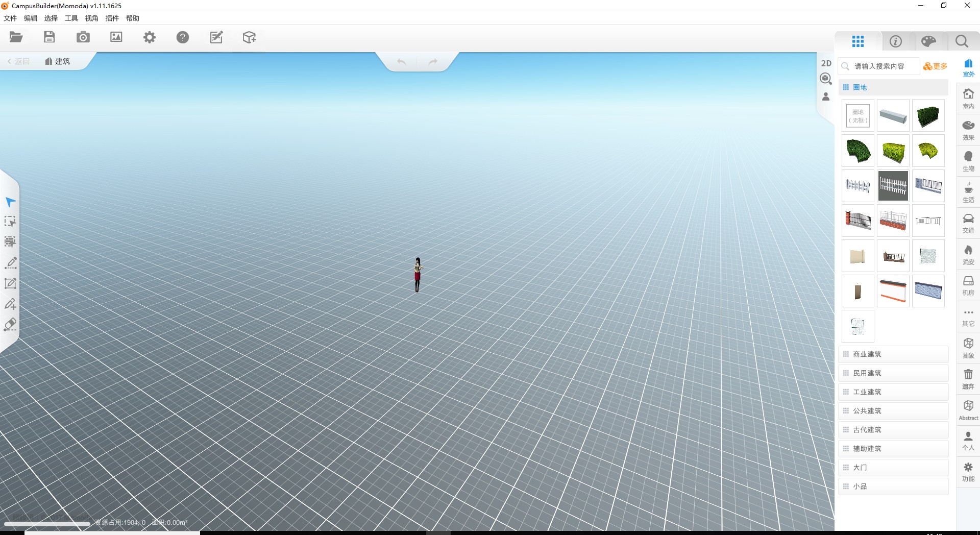Switch to the model grid library tab
Screen dimensions: 980x535
(858, 41)
